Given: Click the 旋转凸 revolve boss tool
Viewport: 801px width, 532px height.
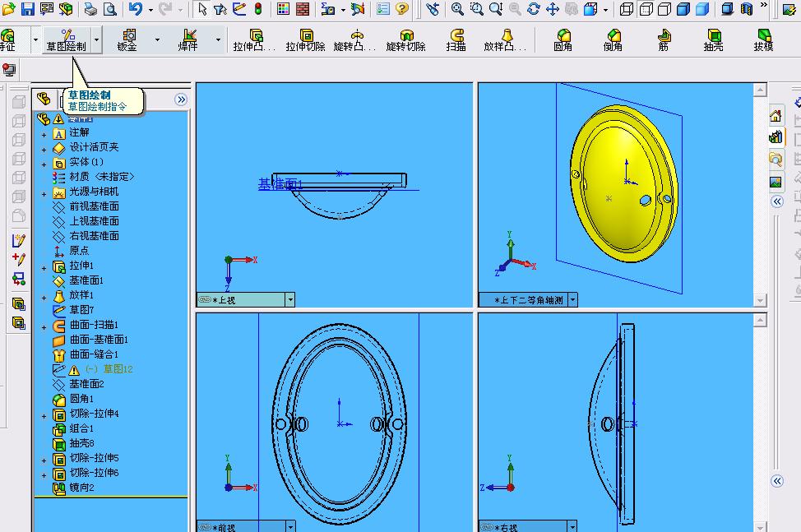Looking at the screenshot, I should point(355,40).
